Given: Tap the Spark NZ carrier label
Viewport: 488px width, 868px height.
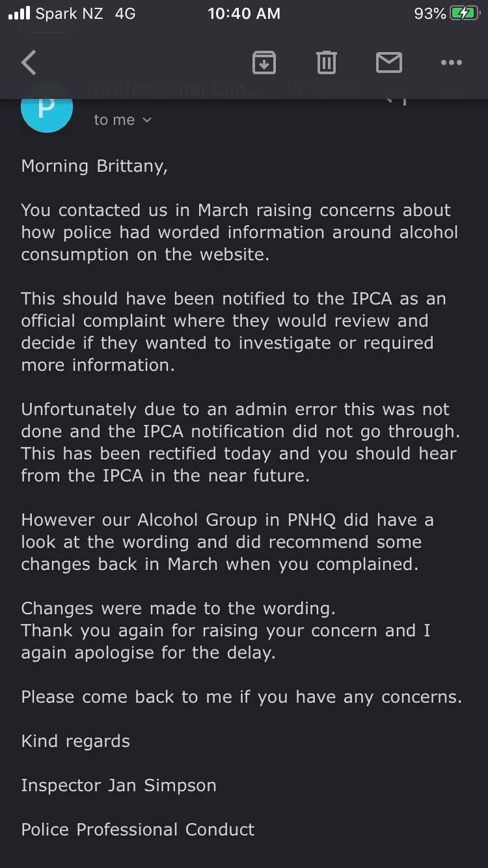Looking at the screenshot, I should (x=69, y=14).
